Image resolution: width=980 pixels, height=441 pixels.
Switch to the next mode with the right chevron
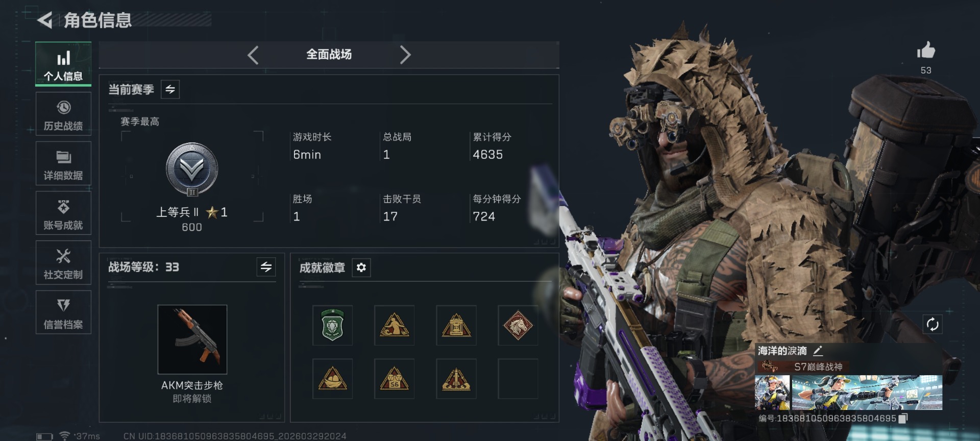point(405,55)
